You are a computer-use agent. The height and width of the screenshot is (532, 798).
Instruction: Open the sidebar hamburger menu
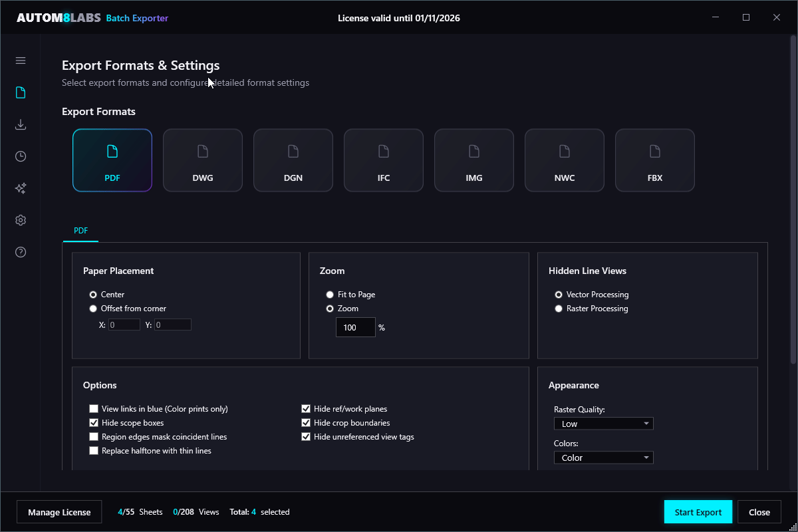click(20, 60)
